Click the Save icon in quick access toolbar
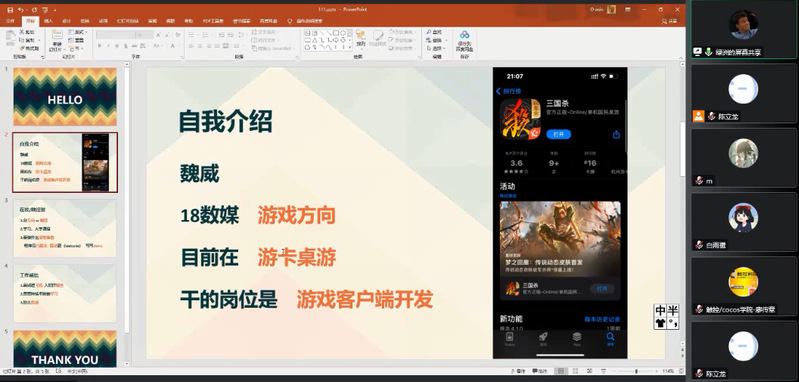 point(10,10)
